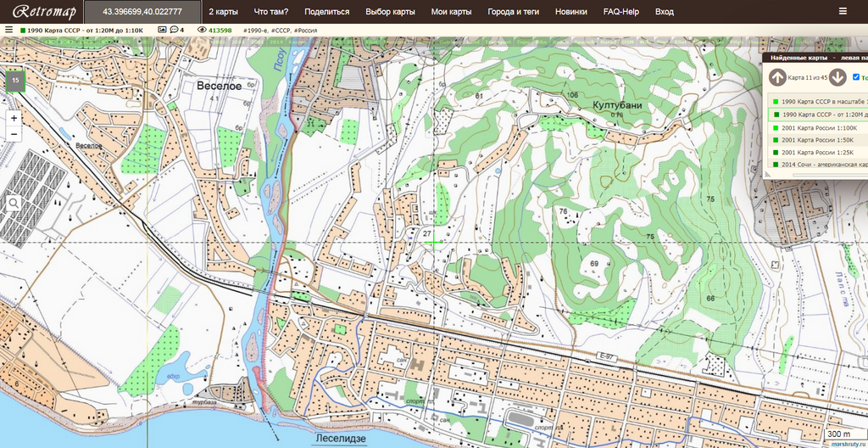Click 'Карта 11 из 45' counter text

808,77
